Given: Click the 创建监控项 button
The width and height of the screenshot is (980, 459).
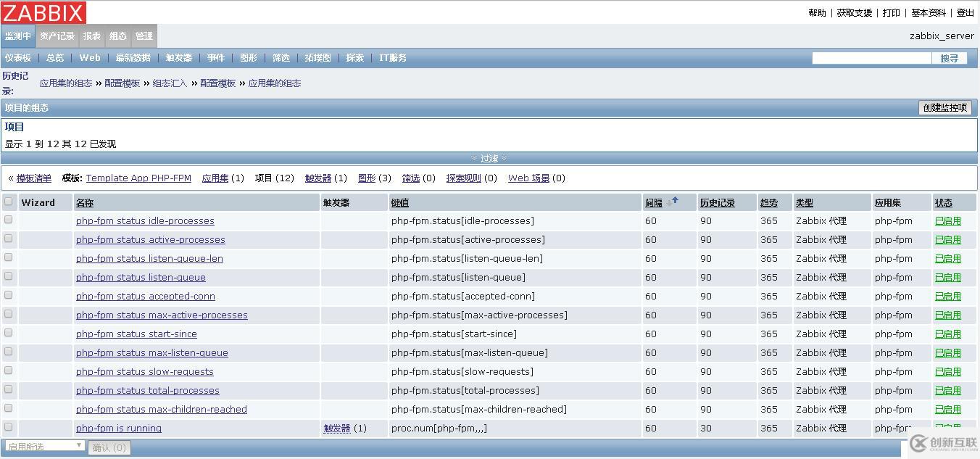Looking at the screenshot, I should point(944,108).
